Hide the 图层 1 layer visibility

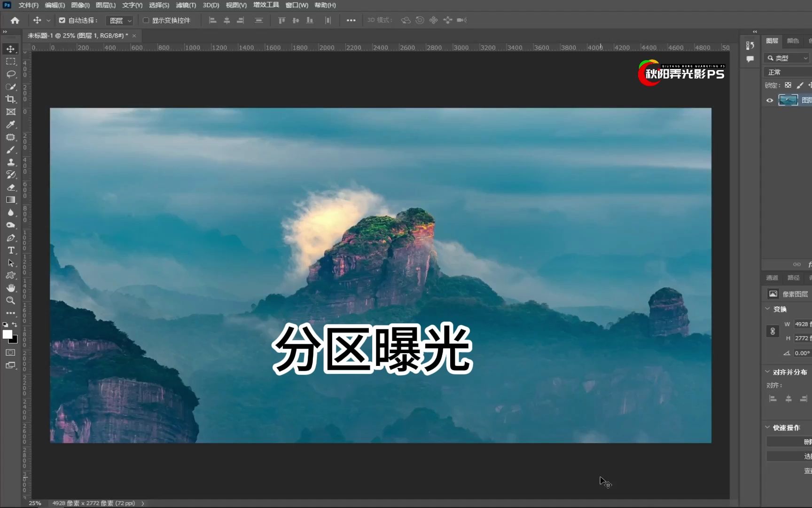pos(769,100)
